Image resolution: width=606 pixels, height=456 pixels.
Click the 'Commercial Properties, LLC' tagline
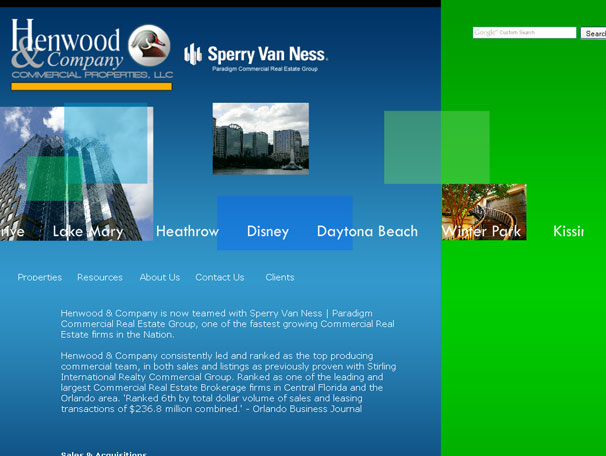[92, 75]
